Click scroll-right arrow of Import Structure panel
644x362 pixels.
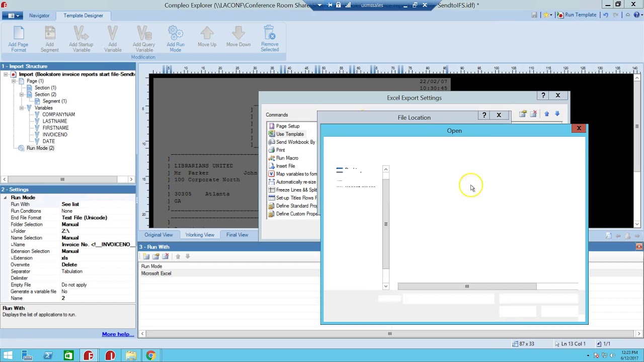tap(131, 179)
